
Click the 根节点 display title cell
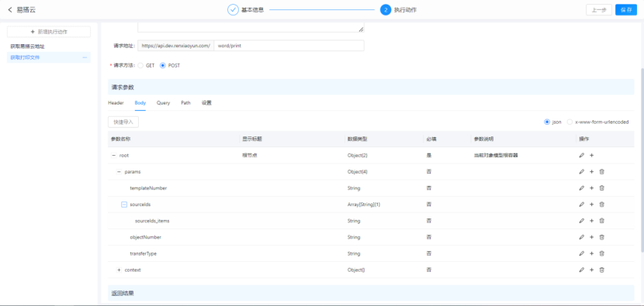click(250, 156)
